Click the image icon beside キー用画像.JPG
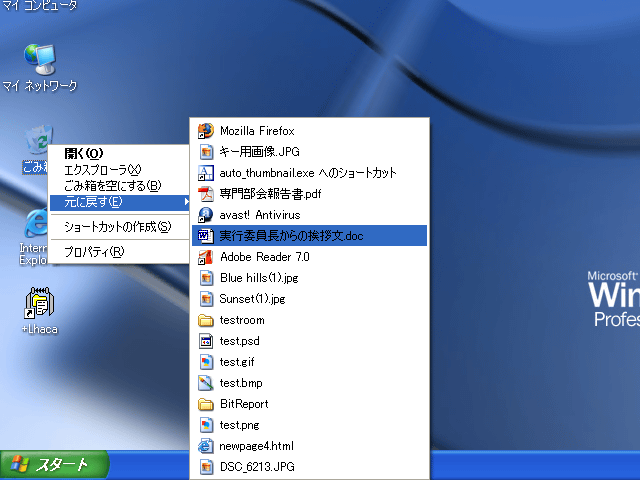Image resolution: width=640 pixels, height=480 pixels. click(206, 152)
